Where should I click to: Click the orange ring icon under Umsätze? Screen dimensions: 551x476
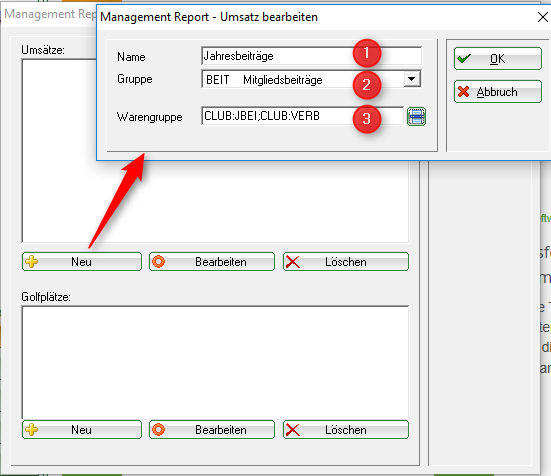(158, 261)
